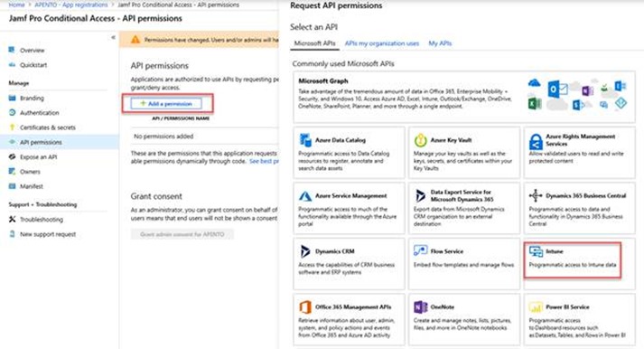Open the Azure Rights Management Services icon

point(536,141)
